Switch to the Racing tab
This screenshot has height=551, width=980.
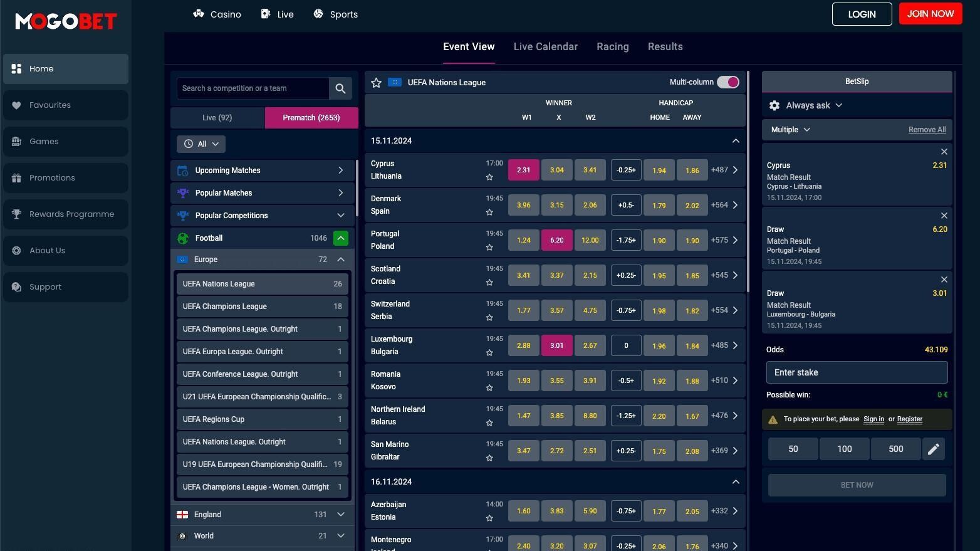tap(613, 47)
